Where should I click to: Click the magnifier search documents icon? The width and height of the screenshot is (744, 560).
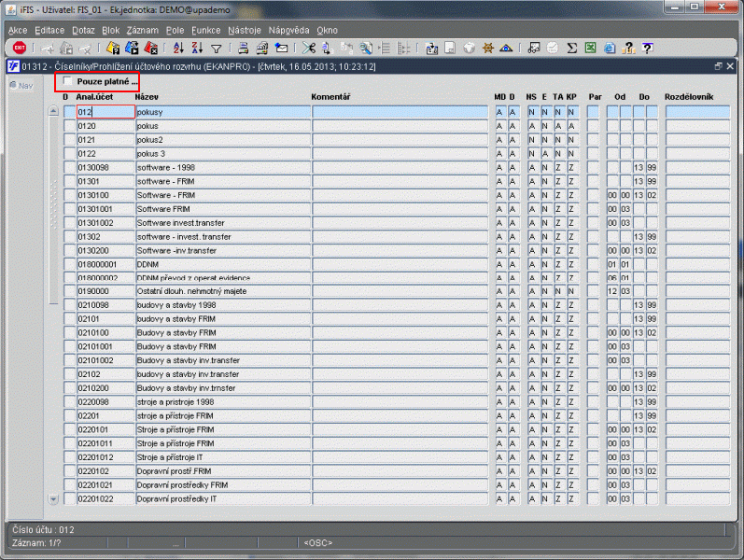point(365,48)
